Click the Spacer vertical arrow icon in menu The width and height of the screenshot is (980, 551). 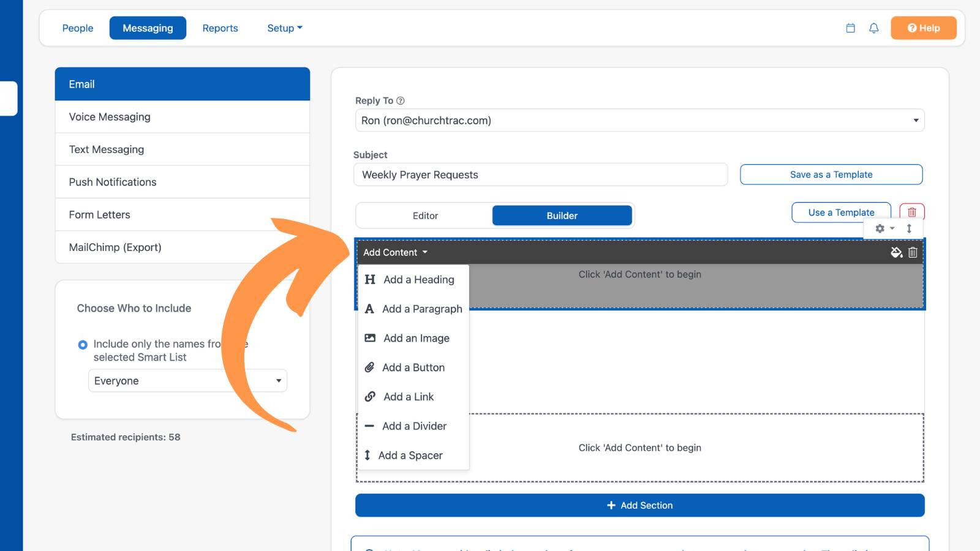pos(367,455)
